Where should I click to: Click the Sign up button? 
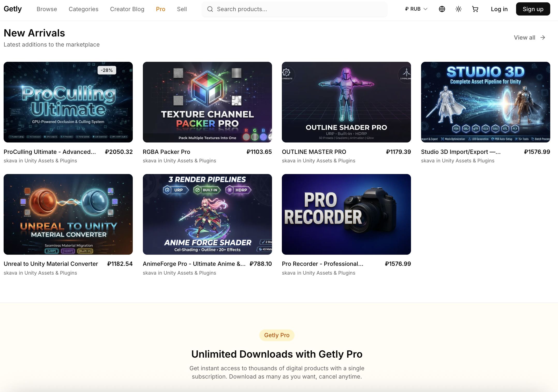pos(533,9)
